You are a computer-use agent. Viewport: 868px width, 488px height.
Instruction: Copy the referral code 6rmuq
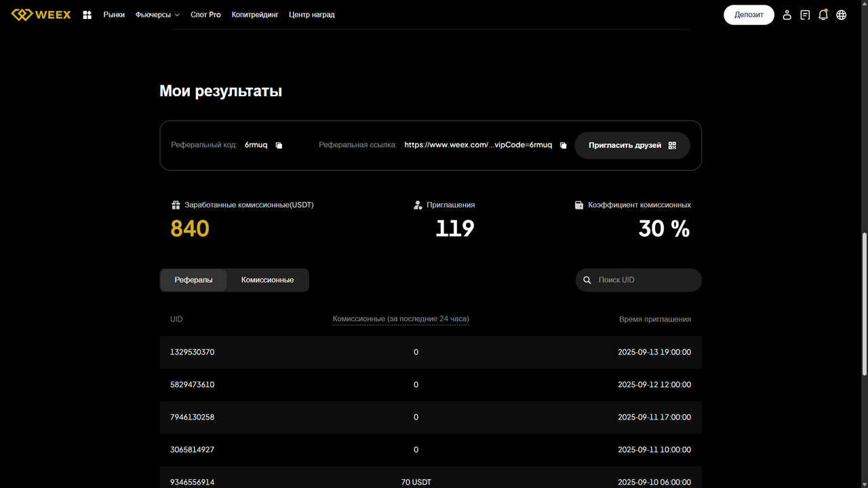click(279, 145)
